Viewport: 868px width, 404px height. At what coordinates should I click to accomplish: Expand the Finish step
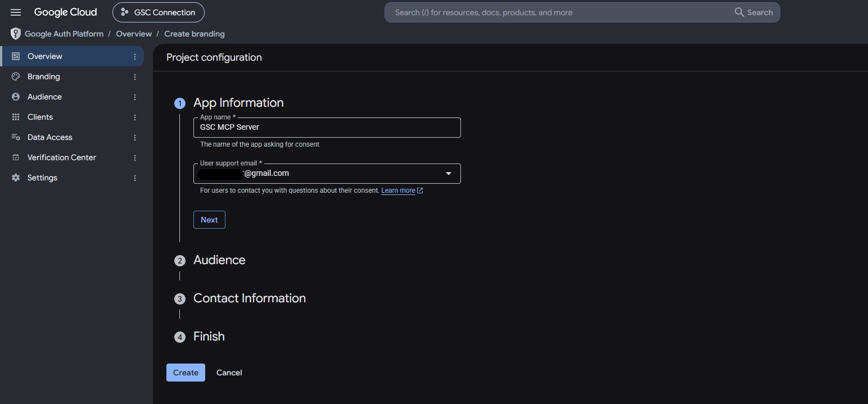[x=209, y=337]
